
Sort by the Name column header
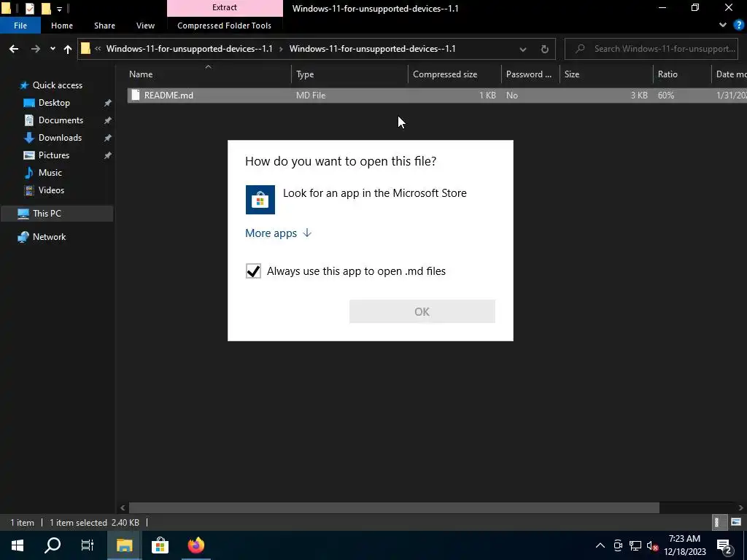[x=209, y=74]
